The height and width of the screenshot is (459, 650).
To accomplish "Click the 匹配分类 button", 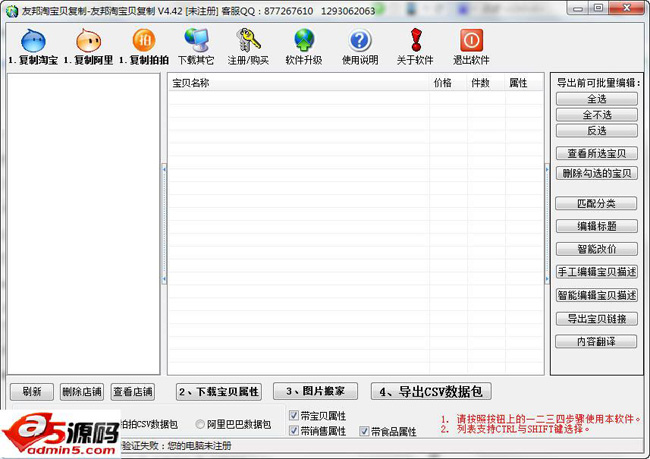I will click(596, 203).
